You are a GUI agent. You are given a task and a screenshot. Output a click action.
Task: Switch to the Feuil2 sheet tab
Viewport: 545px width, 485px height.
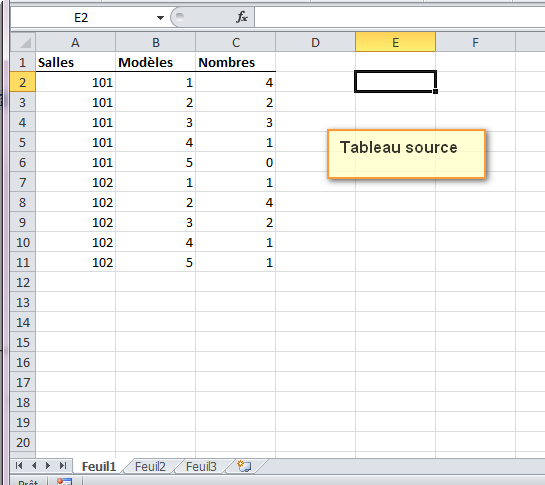tap(150, 466)
